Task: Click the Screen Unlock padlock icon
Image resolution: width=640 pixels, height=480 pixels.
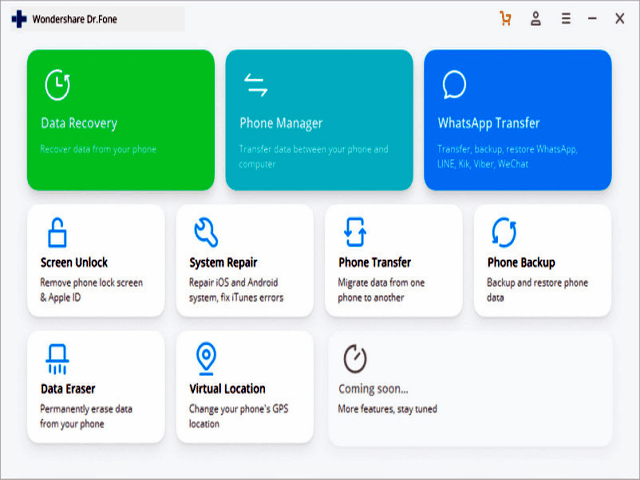Action: point(57,232)
